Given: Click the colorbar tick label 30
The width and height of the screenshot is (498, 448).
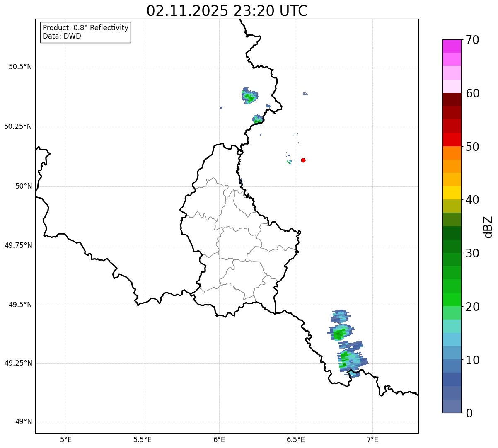Looking at the screenshot, I should [472, 253].
